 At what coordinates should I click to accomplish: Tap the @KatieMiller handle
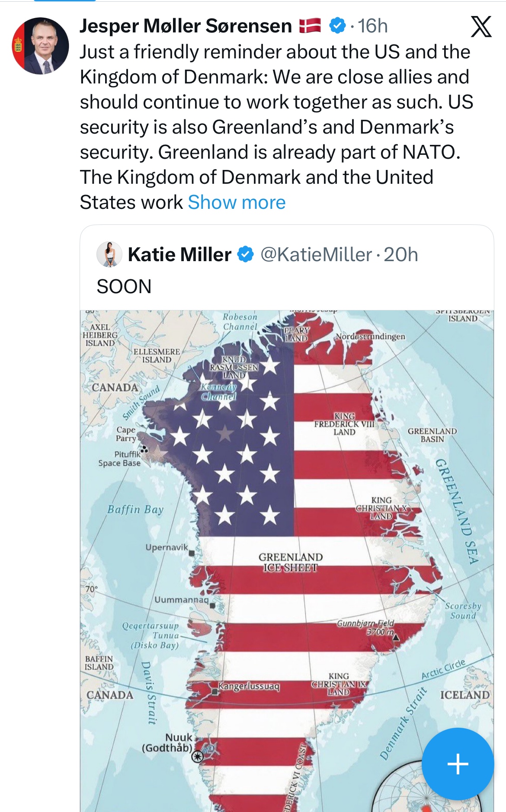316,254
